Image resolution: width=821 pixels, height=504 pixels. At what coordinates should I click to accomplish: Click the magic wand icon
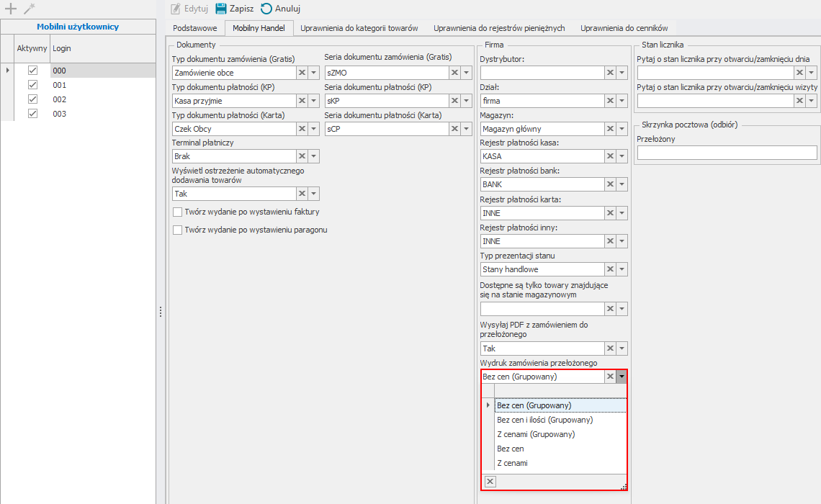click(x=29, y=9)
